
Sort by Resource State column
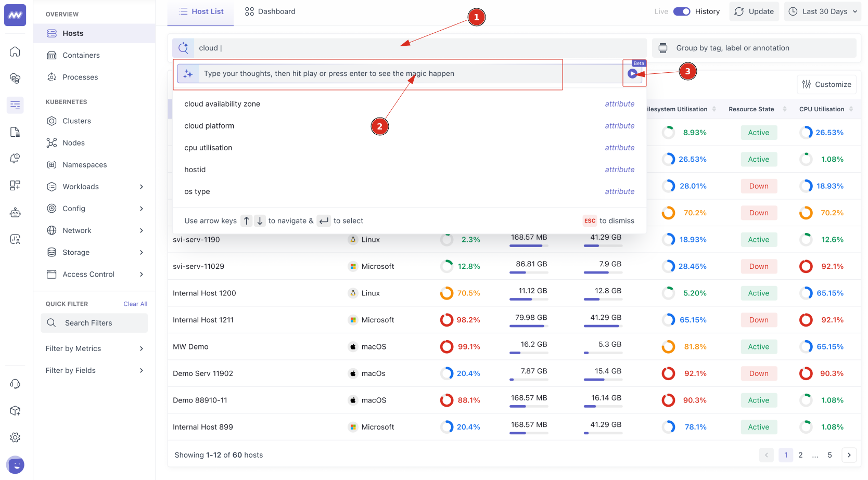(785, 109)
